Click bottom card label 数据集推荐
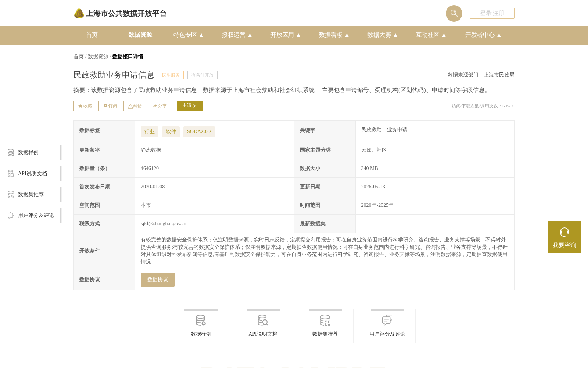 (x=325, y=334)
